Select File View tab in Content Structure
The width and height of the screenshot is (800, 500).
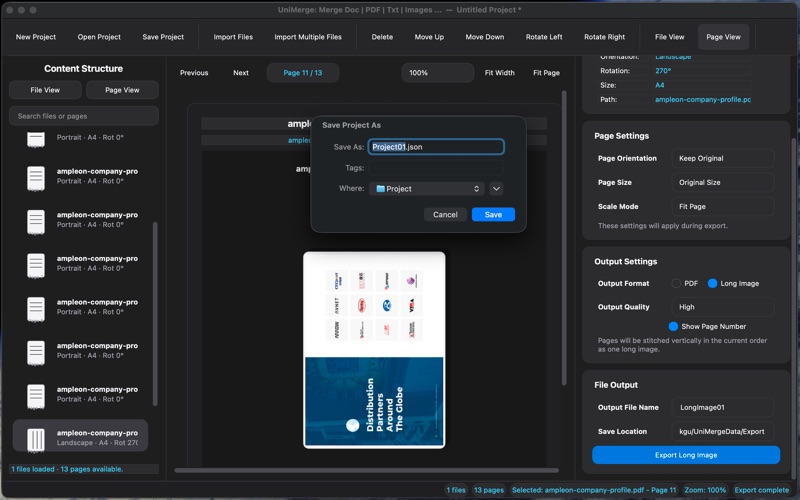pyautogui.click(x=45, y=90)
